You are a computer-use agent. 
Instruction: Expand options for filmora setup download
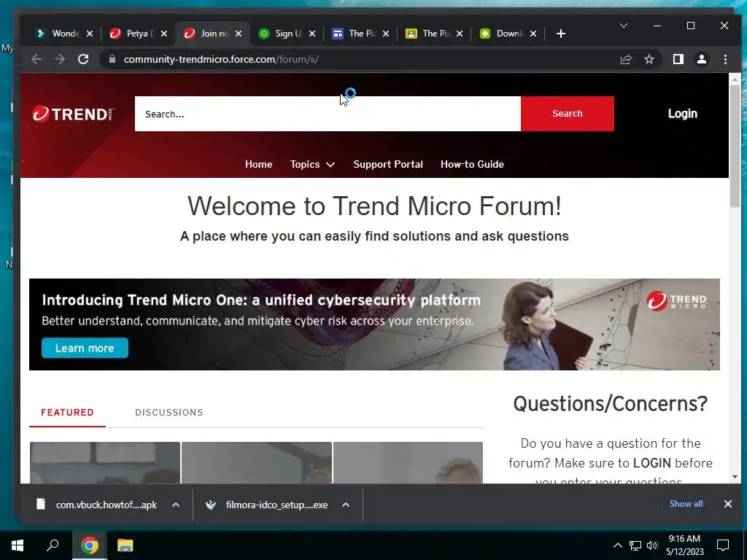[346, 505]
